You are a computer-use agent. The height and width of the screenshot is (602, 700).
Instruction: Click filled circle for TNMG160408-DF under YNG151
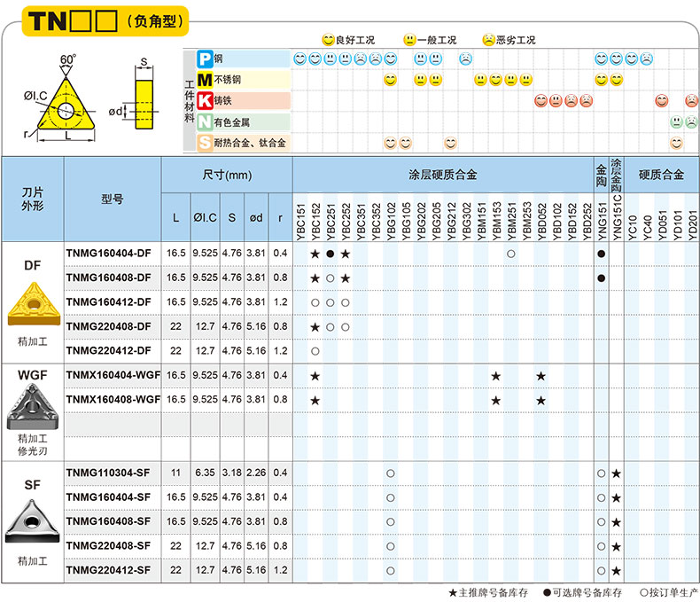(x=602, y=278)
